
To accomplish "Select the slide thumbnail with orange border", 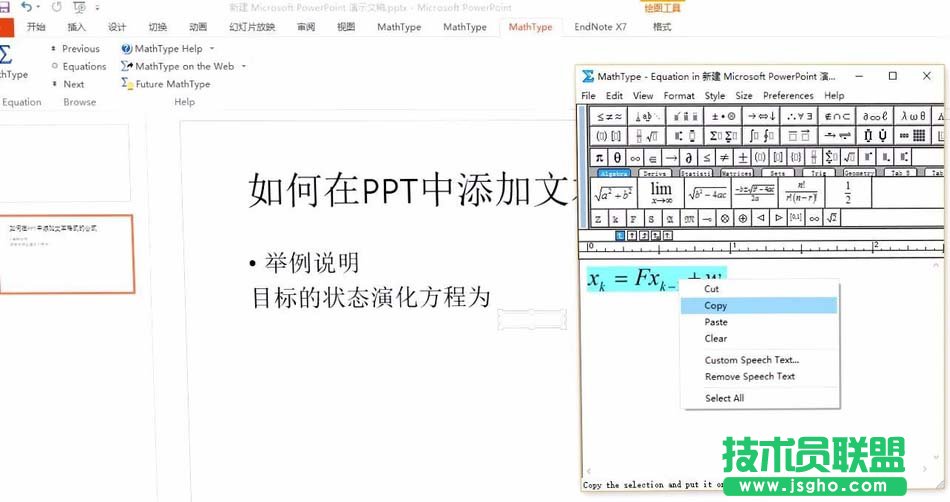I will point(67,254).
